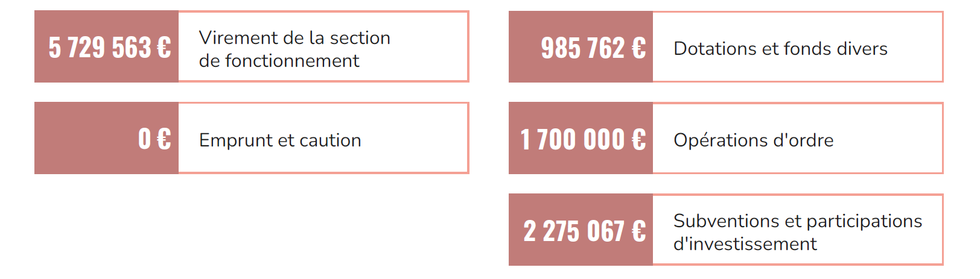Click the euro sign next to 0
The height and width of the screenshot is (279, 980).
point(164,139)
